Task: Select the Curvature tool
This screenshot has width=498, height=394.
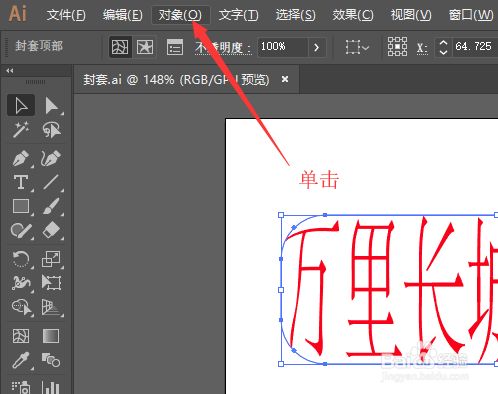Action: pos(51,158)
